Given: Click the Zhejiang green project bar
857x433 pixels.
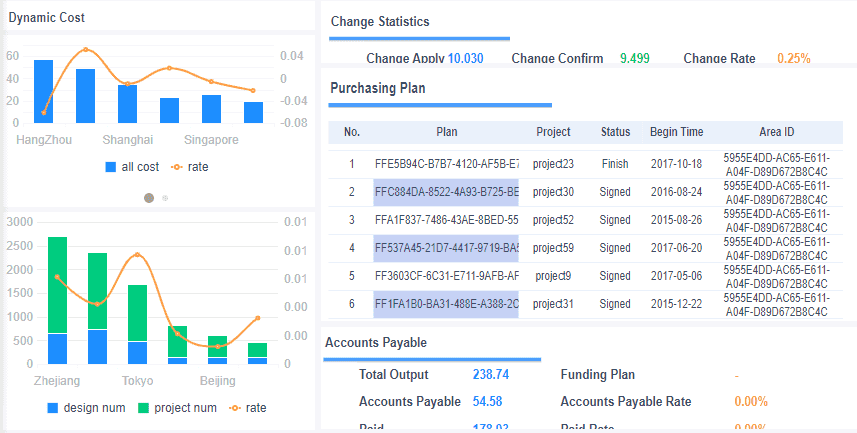Looking at the screenshot, I should pos(57,285).
